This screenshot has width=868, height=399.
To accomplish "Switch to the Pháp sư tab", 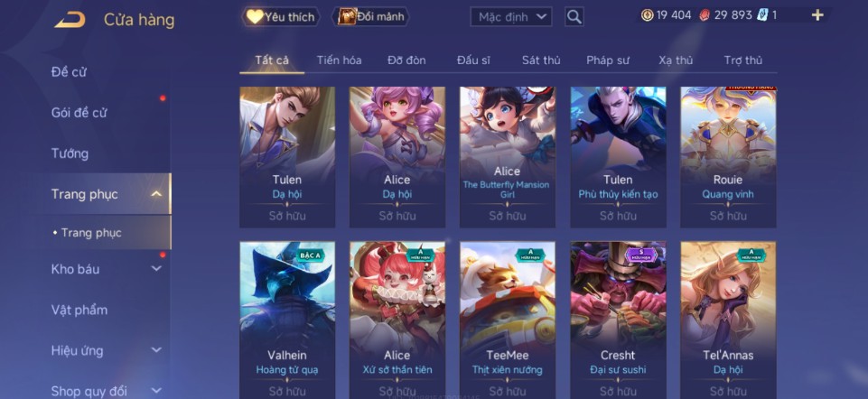I will click(608, 60).
